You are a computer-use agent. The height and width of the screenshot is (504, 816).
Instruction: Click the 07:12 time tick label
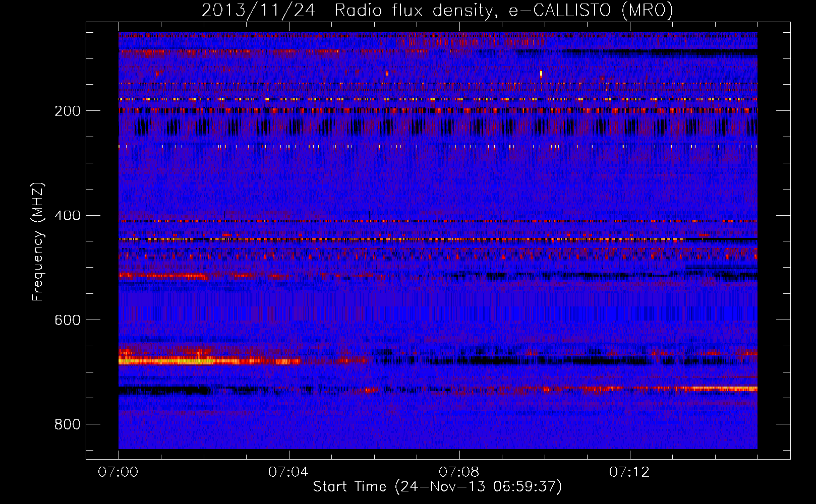(x=629, y=472)
